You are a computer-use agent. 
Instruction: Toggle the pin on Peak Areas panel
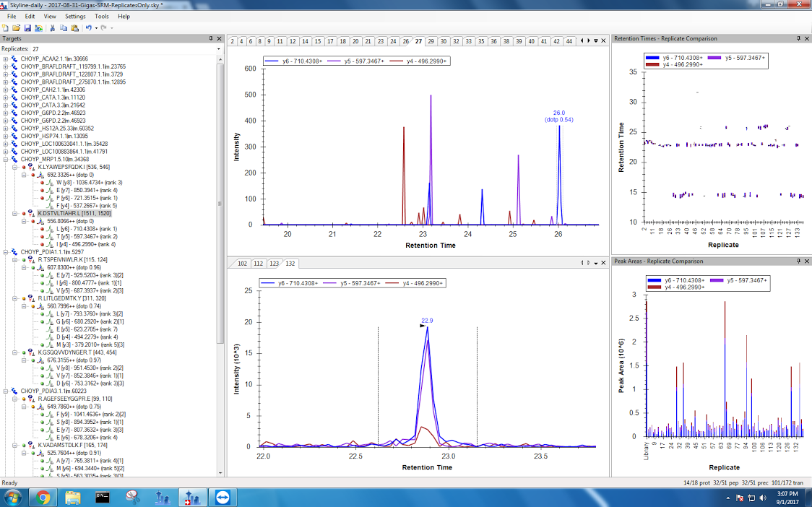tap(797, 261)
